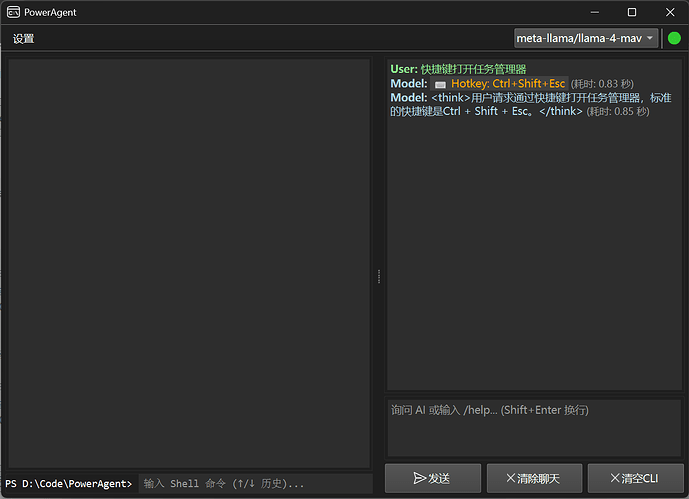Open the meta-llama model dropdown
Viewport: 689px width, 499px height.
click(x=586, y=38)
